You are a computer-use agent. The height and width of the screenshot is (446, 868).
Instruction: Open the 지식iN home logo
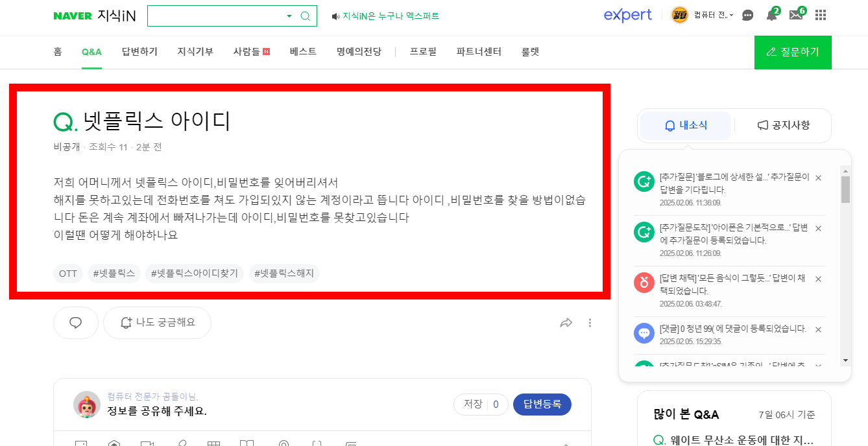click(x=116, y=16)
